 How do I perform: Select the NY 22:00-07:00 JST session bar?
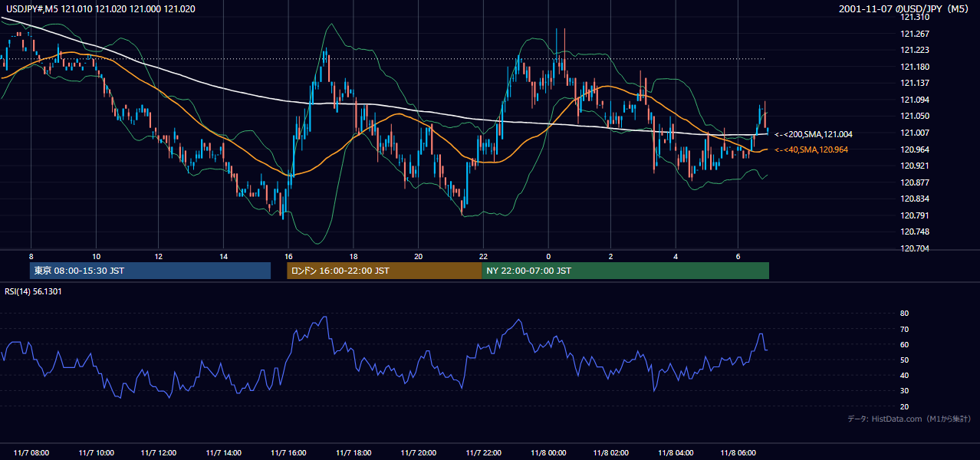tap(625, 271)
